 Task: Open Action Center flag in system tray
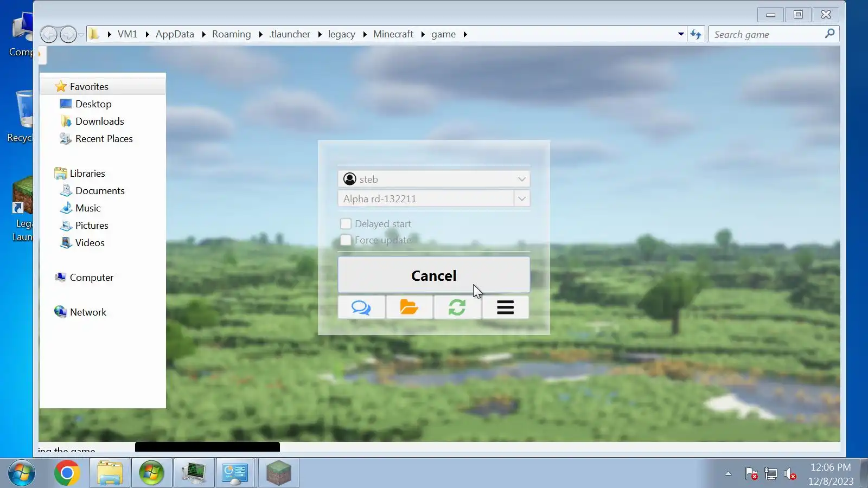(x=751, y=474)
